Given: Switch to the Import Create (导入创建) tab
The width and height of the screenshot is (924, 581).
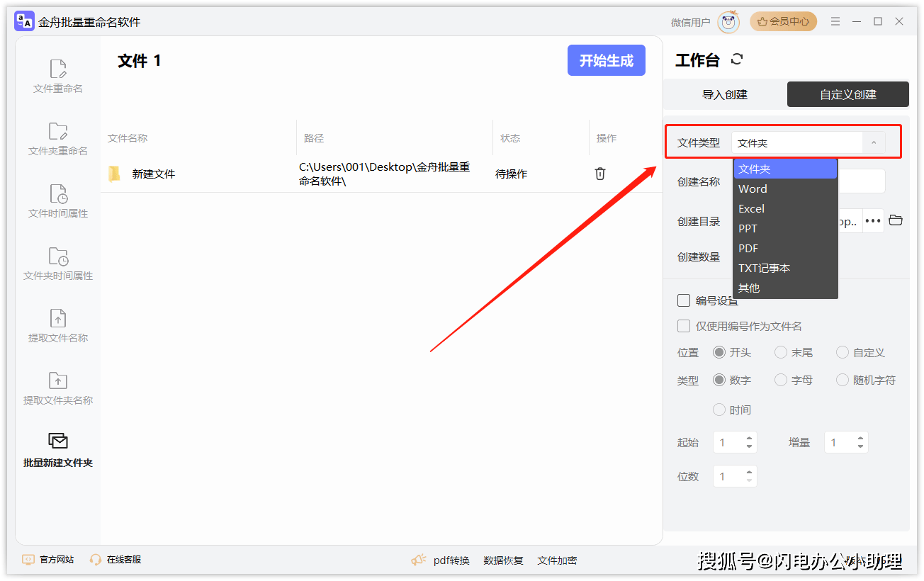Looking at the screenshot, I should point(725,94).
